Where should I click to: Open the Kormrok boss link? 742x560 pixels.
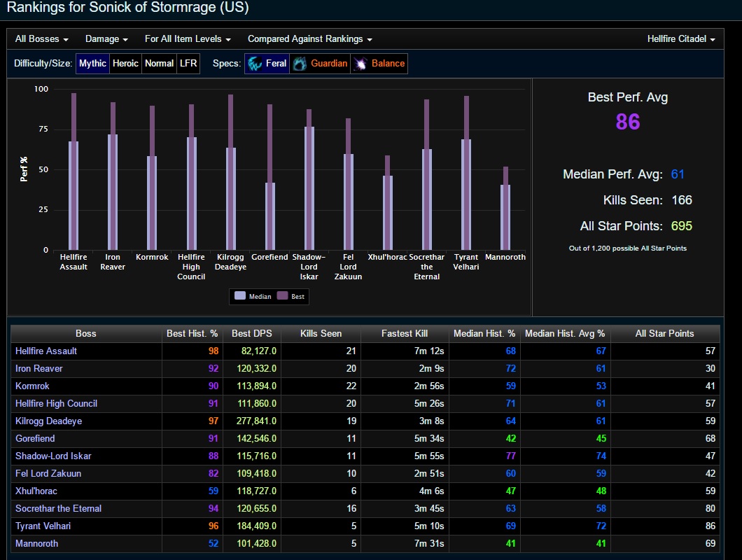pos(32,386)
